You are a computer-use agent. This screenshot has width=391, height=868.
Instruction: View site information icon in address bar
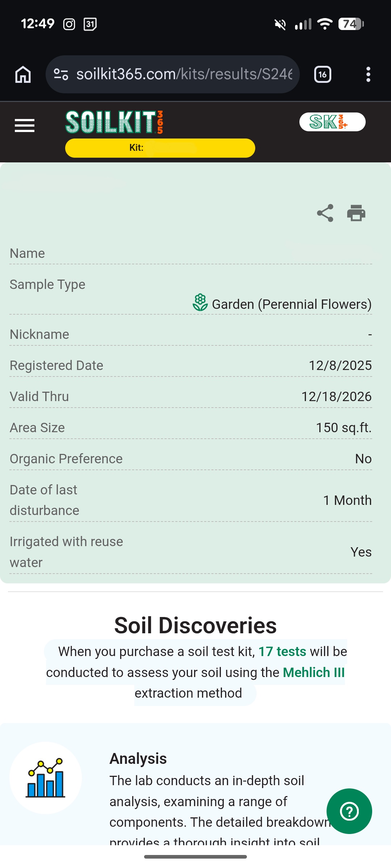[x=61, y=75]
